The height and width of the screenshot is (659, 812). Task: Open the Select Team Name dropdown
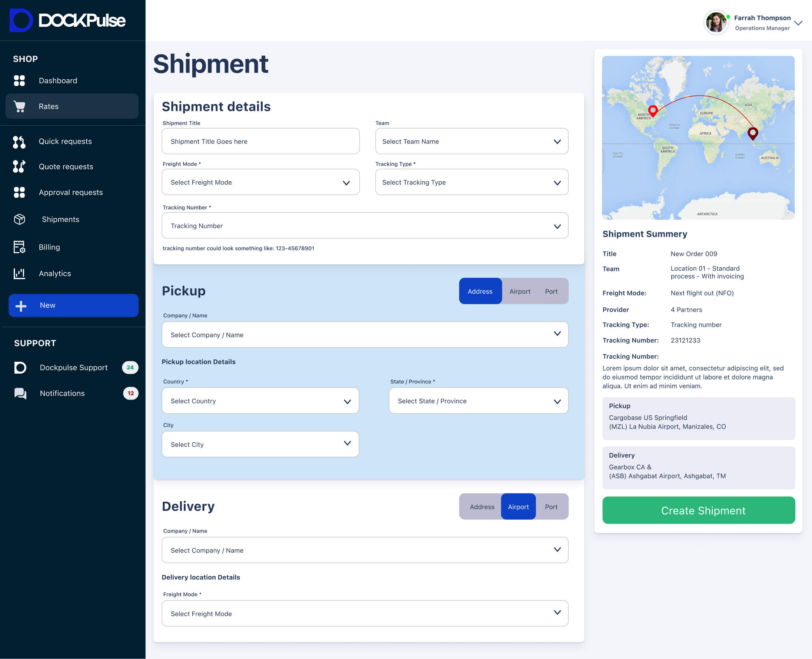click(471, 141)
